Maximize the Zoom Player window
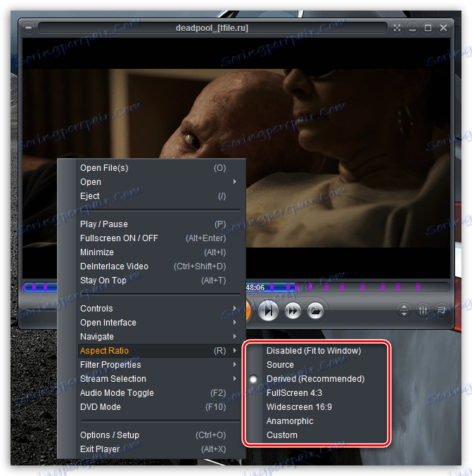 pos(428,28)
